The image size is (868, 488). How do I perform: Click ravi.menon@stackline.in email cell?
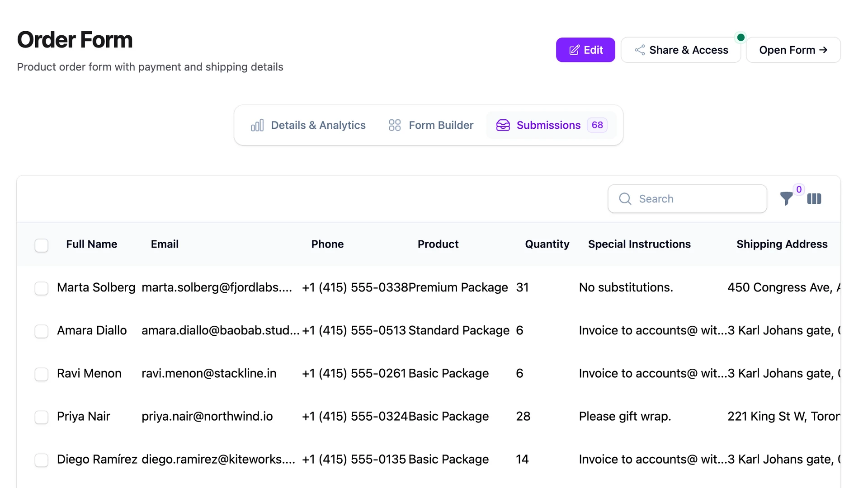[209, 373]
